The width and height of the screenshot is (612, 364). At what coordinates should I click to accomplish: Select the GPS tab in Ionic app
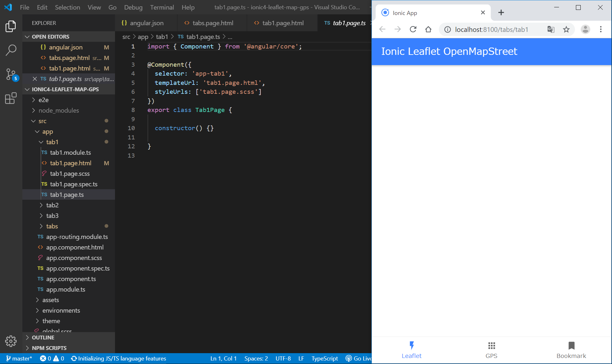[x=491, y=350]
